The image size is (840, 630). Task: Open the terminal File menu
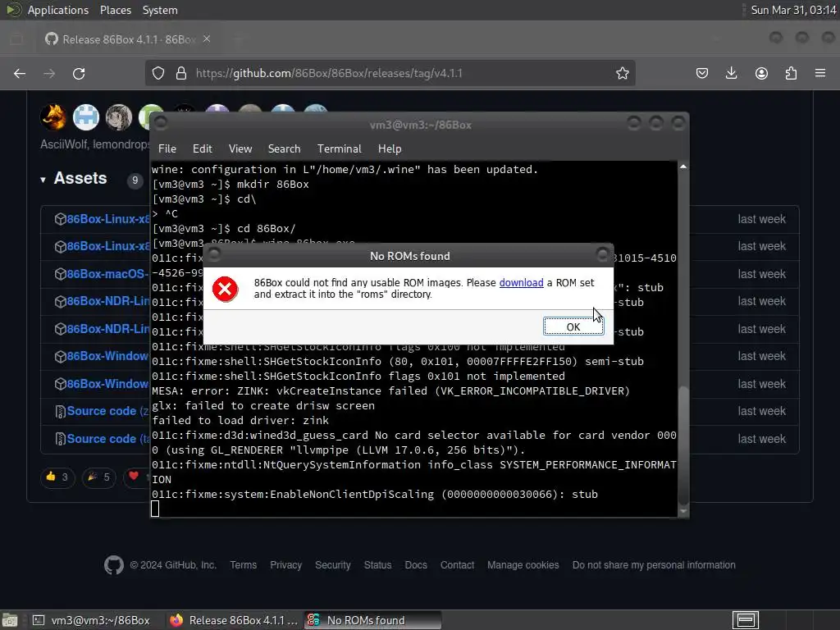pyautogui.click(x=167, y=149)
